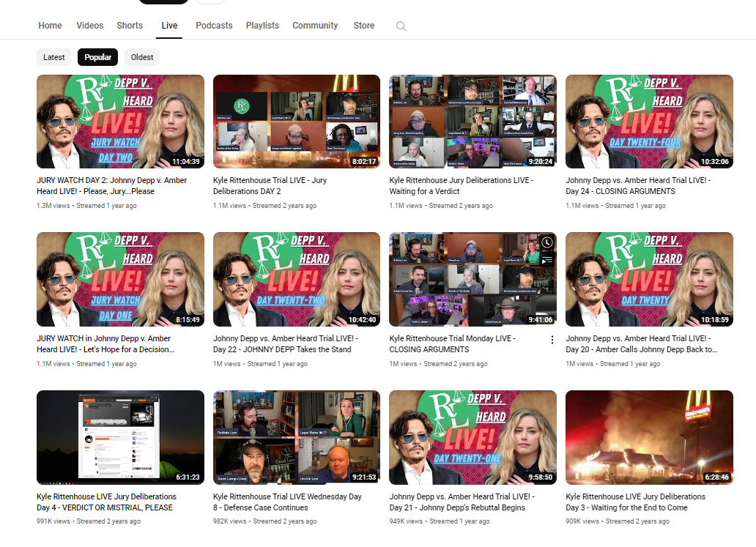The image size is (756, 547).
Task: View the Community tab
Action: [x=315, y=26]
